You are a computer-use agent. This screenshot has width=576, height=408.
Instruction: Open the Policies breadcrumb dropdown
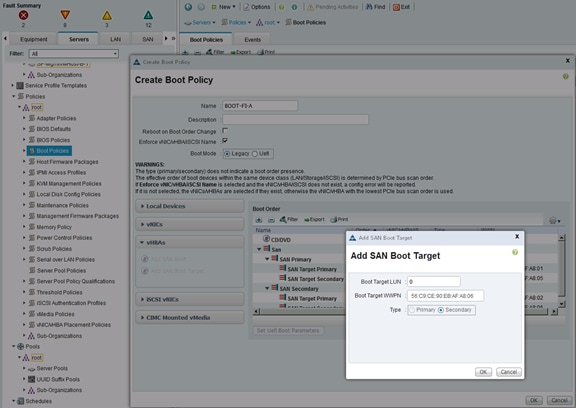[x=236, y=22]
